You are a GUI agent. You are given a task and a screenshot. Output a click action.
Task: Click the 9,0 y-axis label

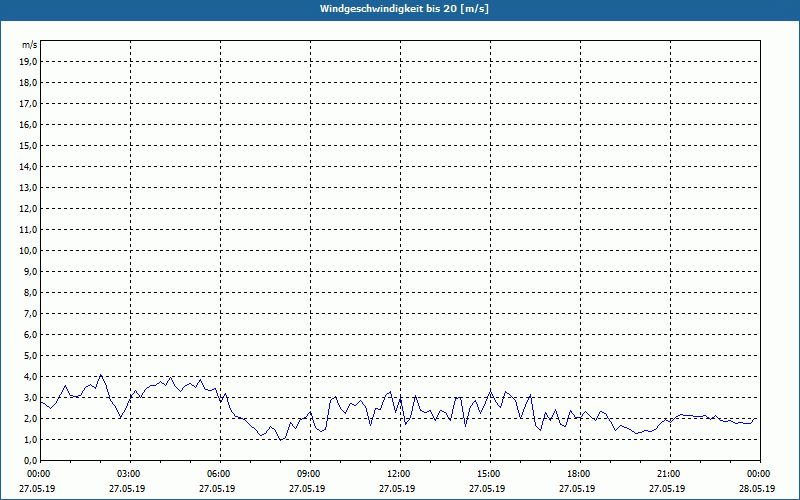tap(30, 271)
